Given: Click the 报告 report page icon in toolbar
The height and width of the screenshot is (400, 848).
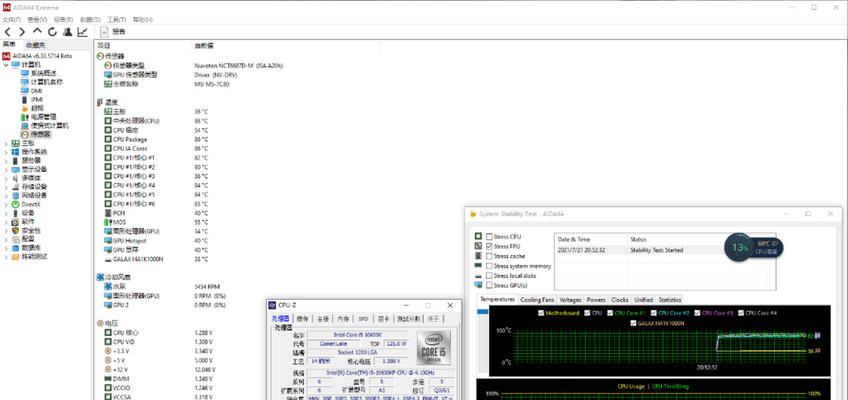Looking at the screenshot, I should 105,32.
